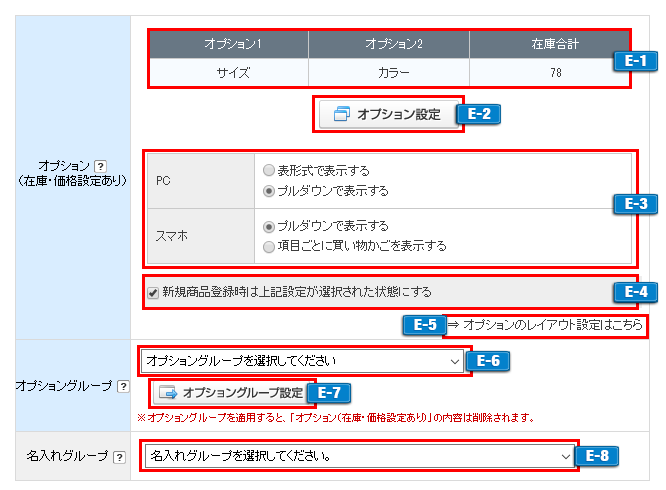Click the stock total value 78
The image size is (666, 490).
click(554, 73)
